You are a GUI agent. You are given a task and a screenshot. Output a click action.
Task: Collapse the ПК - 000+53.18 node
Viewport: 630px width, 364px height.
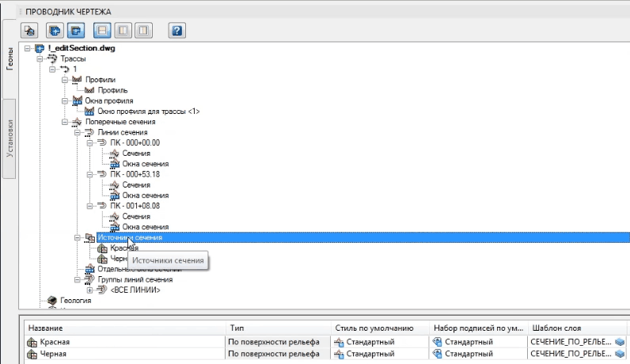tap(89, 174)
